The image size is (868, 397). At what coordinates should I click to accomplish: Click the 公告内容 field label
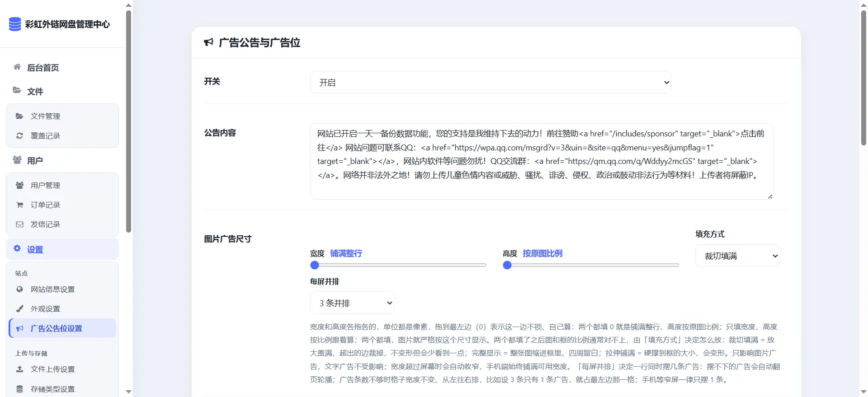point(220,133)
